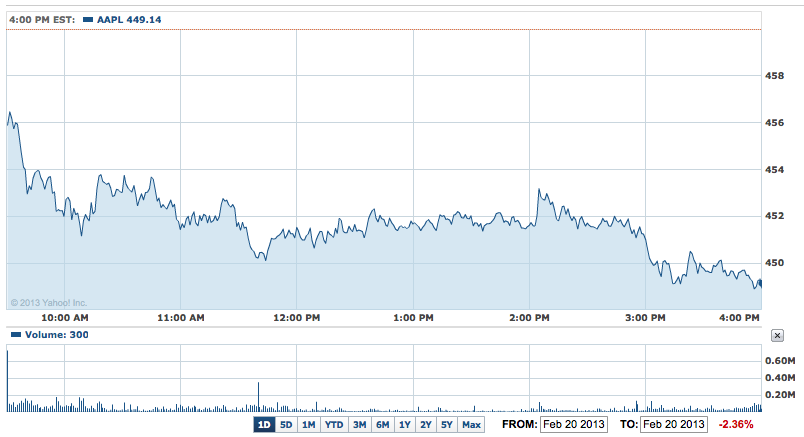
Task: Click the tall volume bar at market open
Action: pos(8,382)
